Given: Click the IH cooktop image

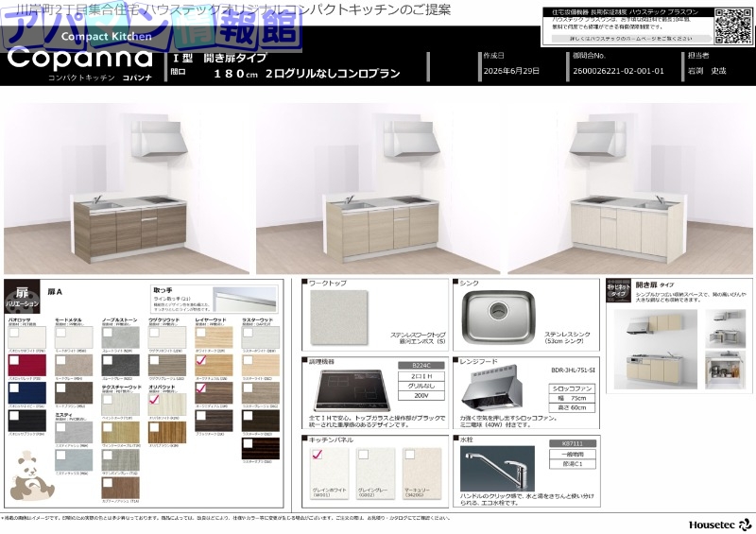Looking at the screenshot, I should 352,389.
